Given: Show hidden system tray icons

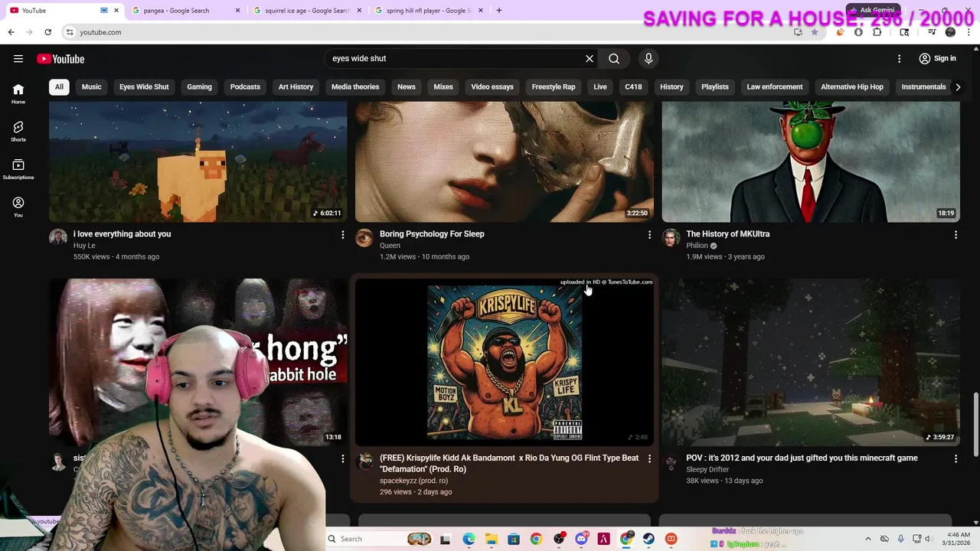Looking at the screenshot, I should (x=867, y=539).
